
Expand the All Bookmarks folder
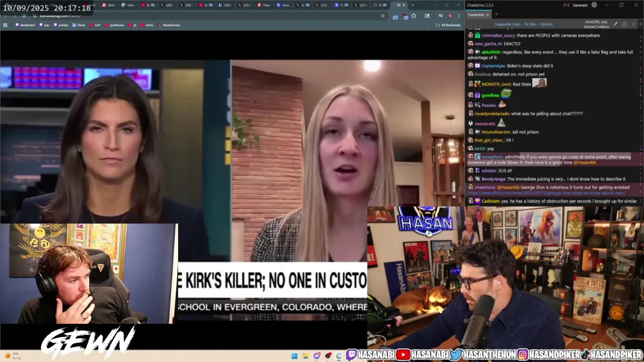(x=448, y=25)
